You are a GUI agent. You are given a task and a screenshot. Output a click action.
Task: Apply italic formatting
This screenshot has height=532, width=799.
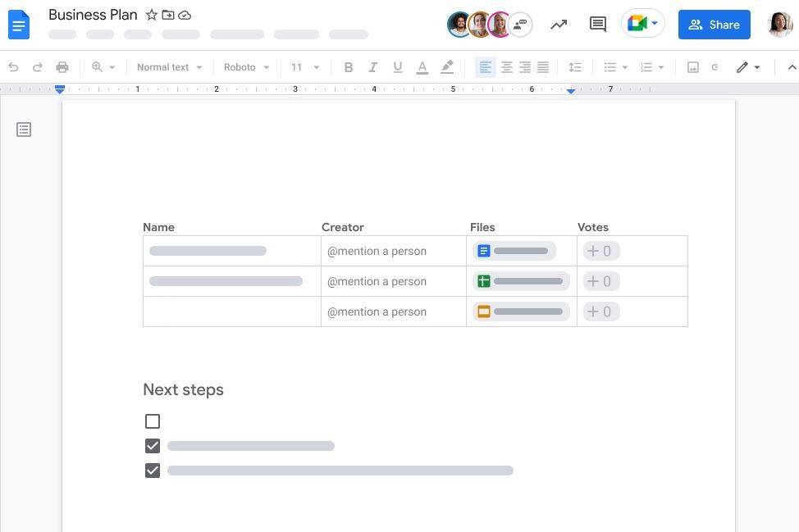372,67
